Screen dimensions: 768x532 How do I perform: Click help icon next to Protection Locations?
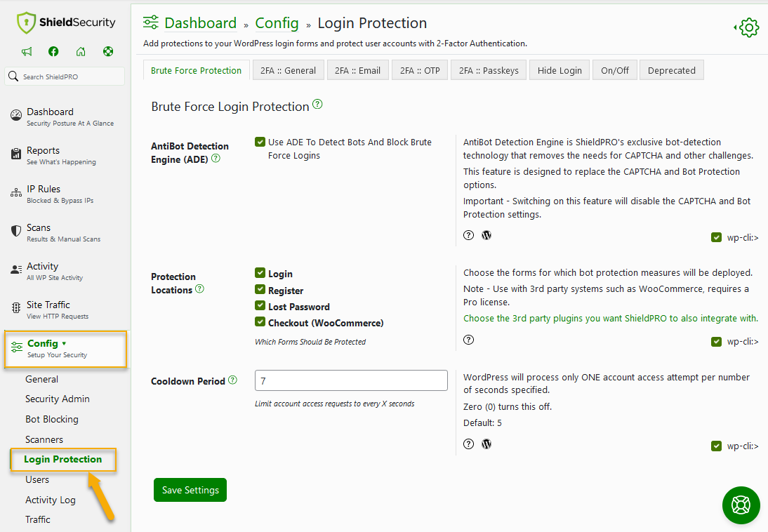click(199, 288)
